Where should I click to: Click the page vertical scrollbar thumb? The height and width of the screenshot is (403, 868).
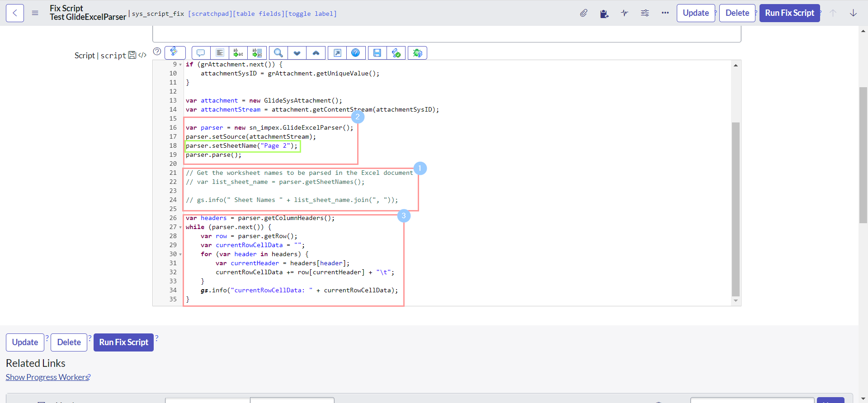(x=863, y=155)
